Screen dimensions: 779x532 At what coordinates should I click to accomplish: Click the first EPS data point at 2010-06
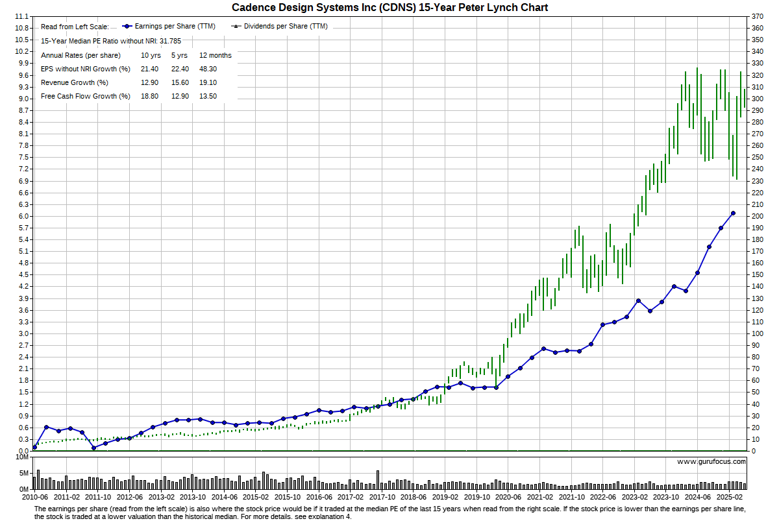coord(34,447)
